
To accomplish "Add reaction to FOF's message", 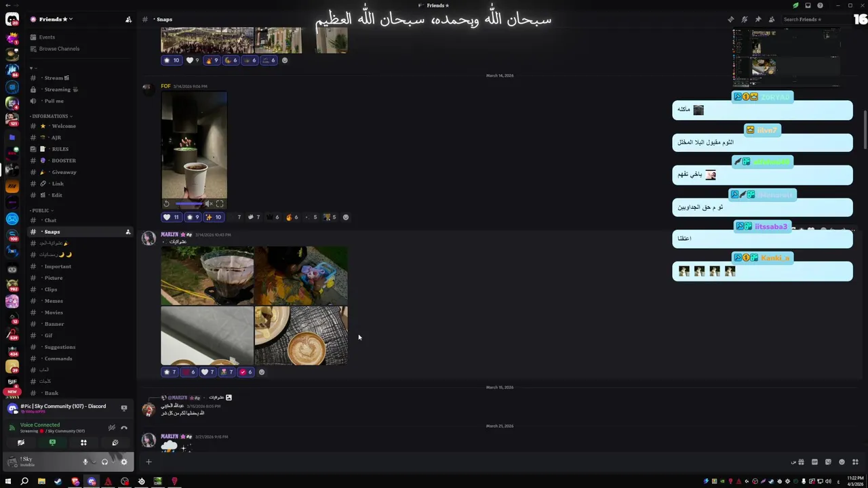I will [346, 217].
